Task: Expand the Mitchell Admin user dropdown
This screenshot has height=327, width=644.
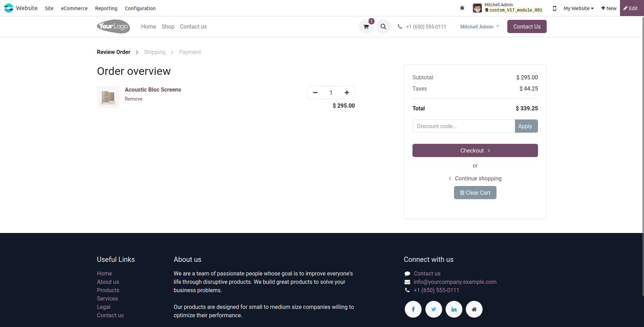Action: [479, 27]
